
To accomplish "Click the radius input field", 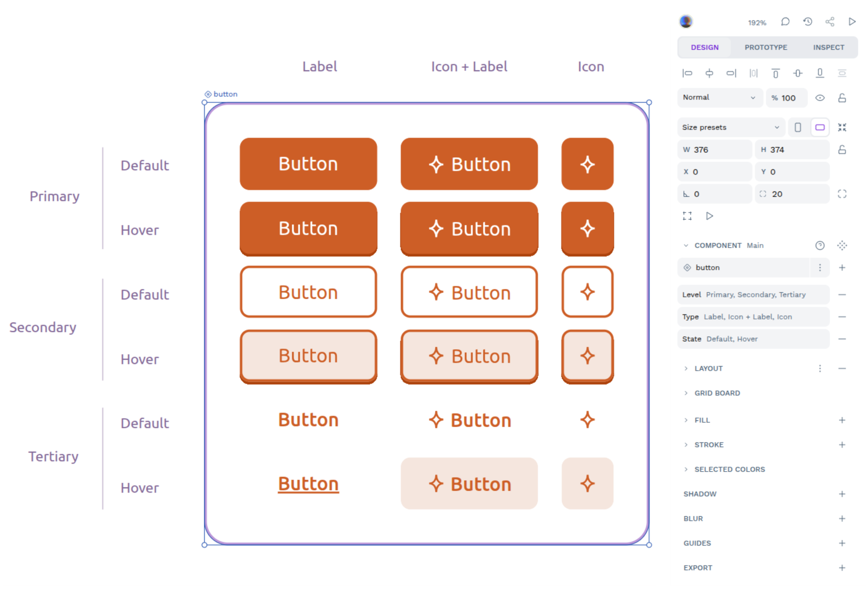I will click(x=792, y=194).
